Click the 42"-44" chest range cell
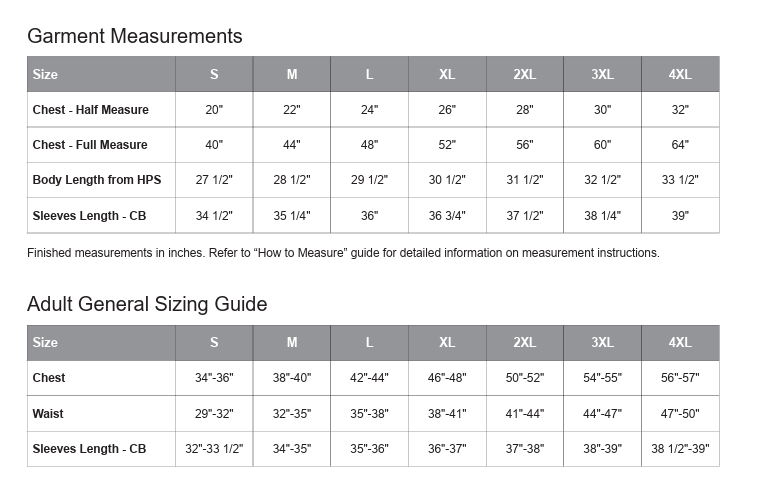Screen dimensions: 775x493 (369, 378)
